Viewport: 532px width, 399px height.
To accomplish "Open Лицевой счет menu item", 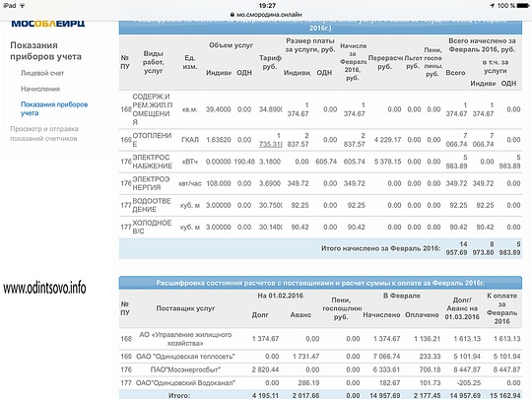I will pyautogui.click(x=42, y=73).
